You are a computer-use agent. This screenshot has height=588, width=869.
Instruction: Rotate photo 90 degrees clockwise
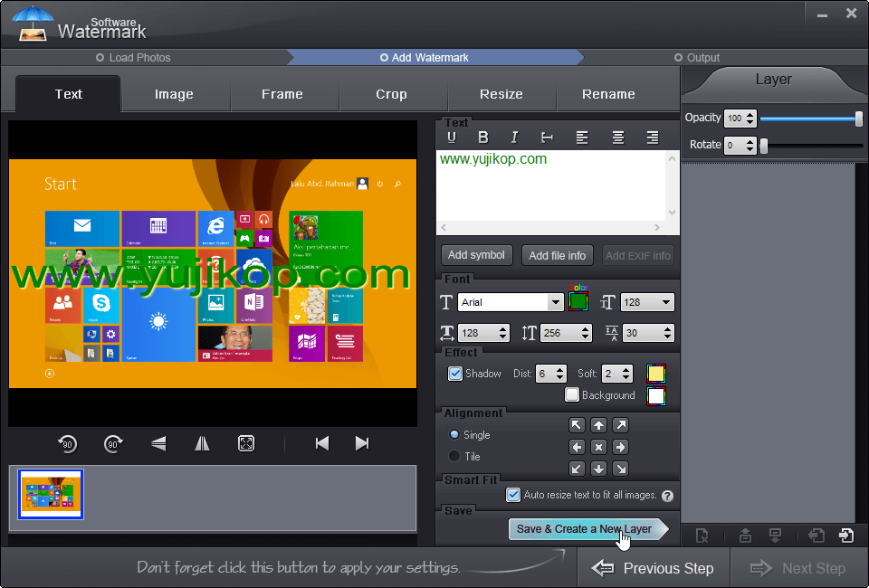coord(113,443)
